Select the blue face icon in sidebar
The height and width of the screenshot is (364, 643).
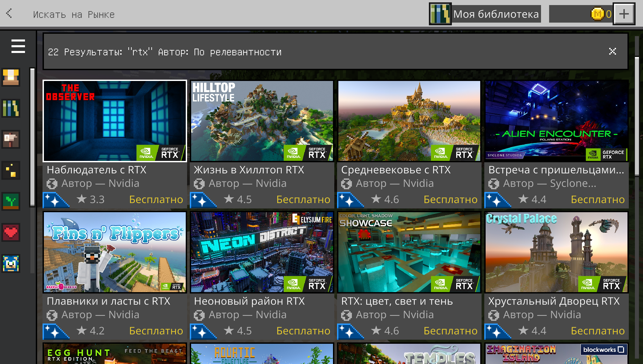[x=11, y=263]
